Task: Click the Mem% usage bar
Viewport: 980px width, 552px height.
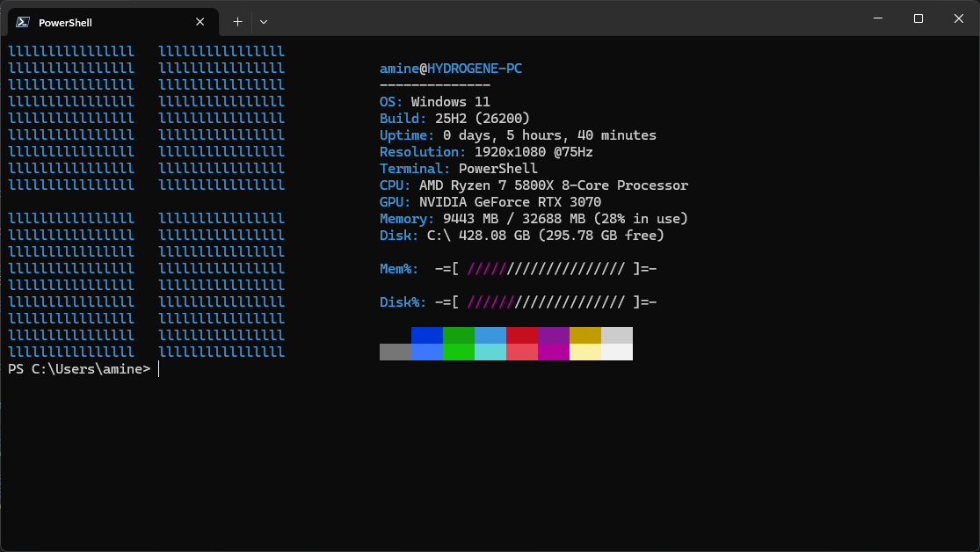Action: point(546,269)
